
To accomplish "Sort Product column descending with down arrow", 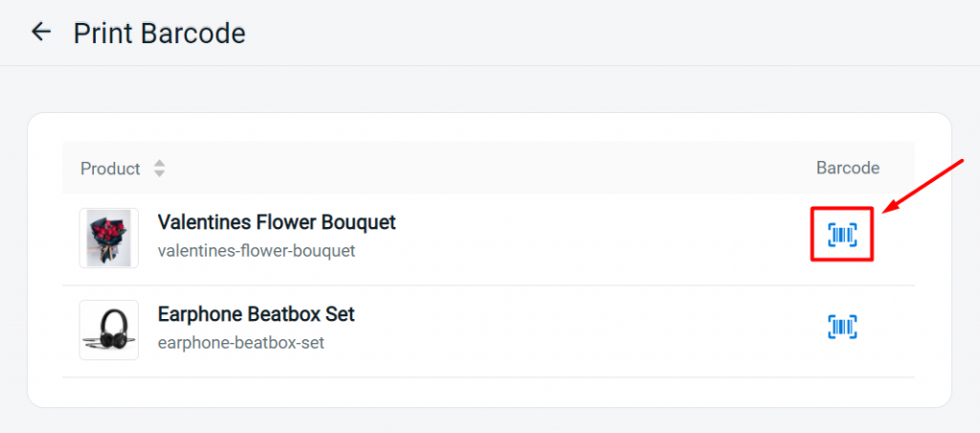I will click(x=160, y=173).
